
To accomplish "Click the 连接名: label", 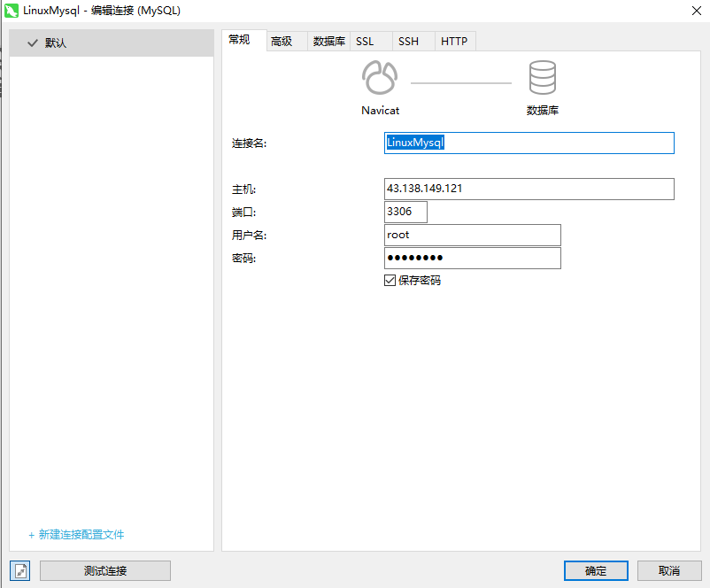I will (x=249, y=143).
